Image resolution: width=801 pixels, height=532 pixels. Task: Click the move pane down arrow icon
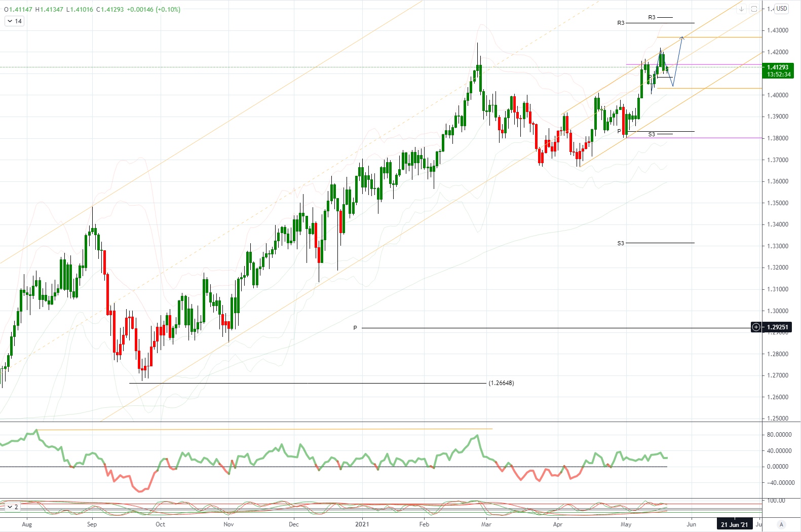pos(741,9)
